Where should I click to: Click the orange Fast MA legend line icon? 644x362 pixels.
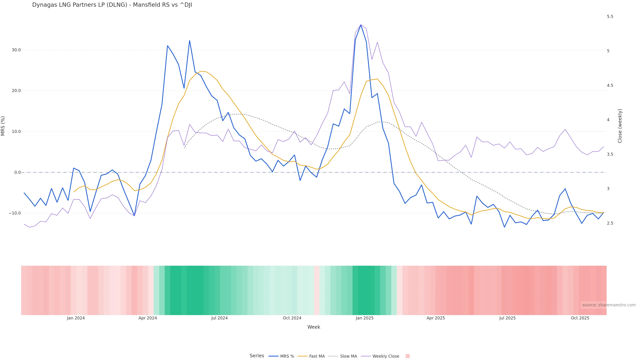coord(303,356)
